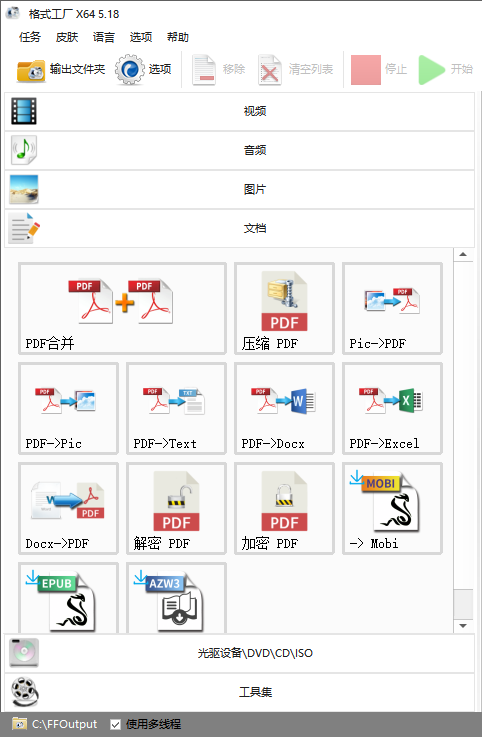The height and width of the screenshot is (737, 482).
Task: Click the document list scrollbar thumb
Action: [x=463, y=604]
